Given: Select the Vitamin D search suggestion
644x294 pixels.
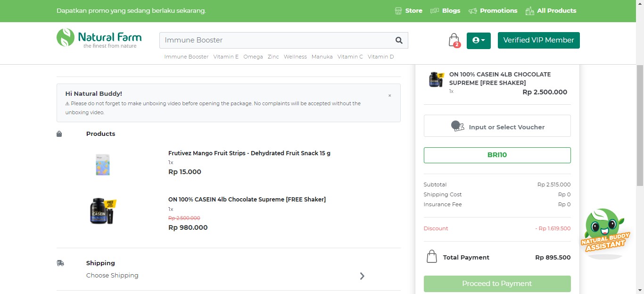Looking at the screenshot, I should 381,57.
